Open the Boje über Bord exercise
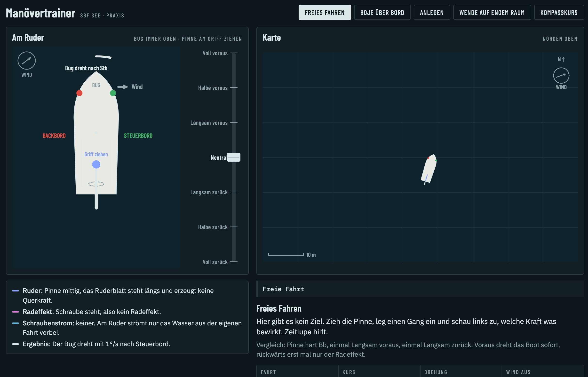This screenshot has width=588, height=377. click(x=382, y=13)
